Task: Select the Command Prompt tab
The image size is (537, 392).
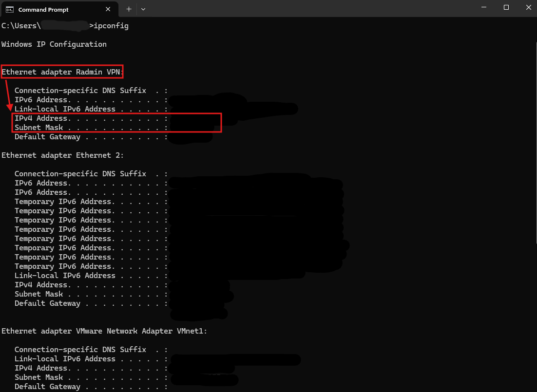Action: tap(59, 9)
